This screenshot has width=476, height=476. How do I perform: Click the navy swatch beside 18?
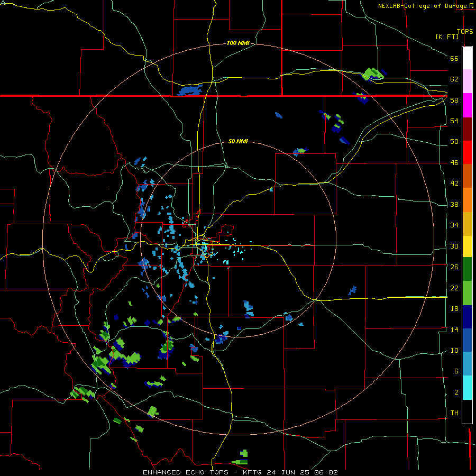467,317
